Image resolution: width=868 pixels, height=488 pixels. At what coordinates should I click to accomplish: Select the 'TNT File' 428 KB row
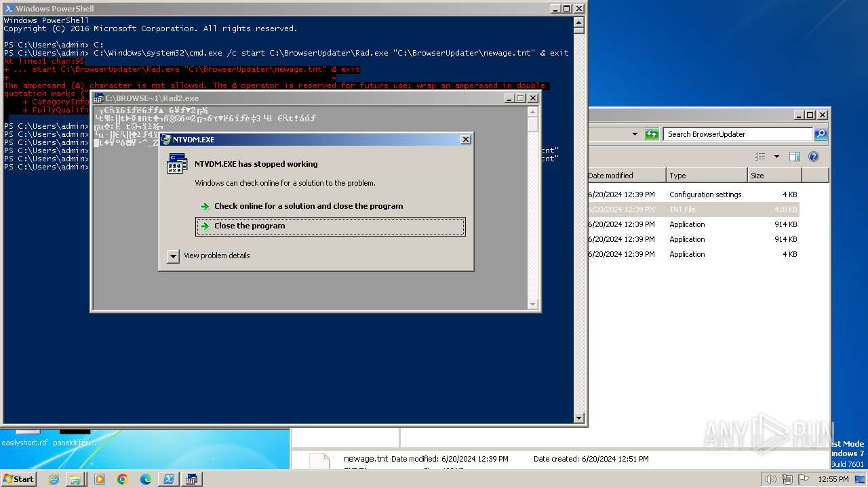(693, 209)
